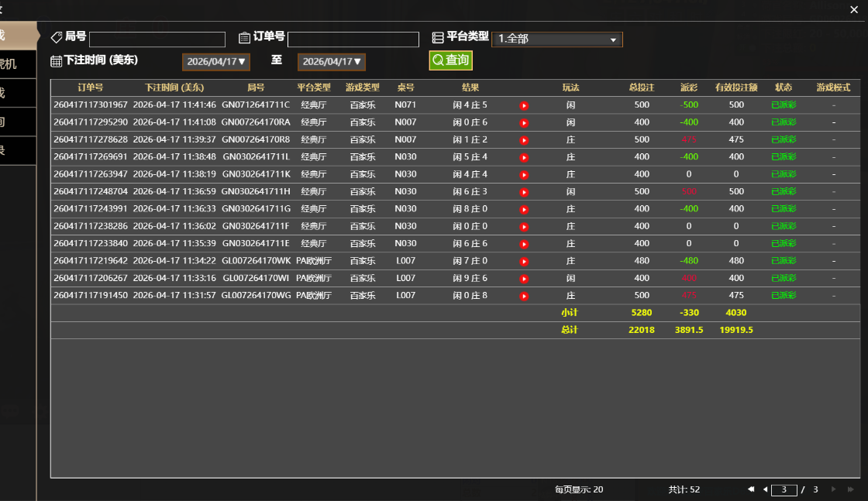Open the start date picker
Image resolution: width=868 pixels, height=501 pixels.
click(x=216, y=62)
